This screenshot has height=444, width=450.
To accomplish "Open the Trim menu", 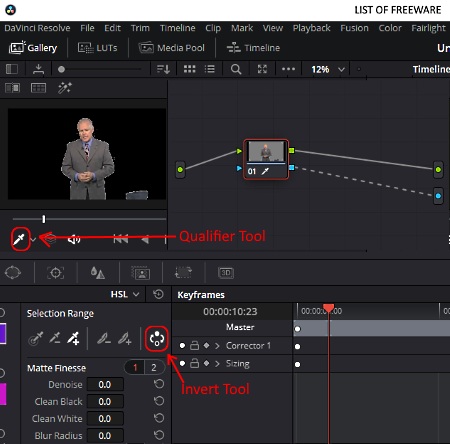I will coord(140,28).
